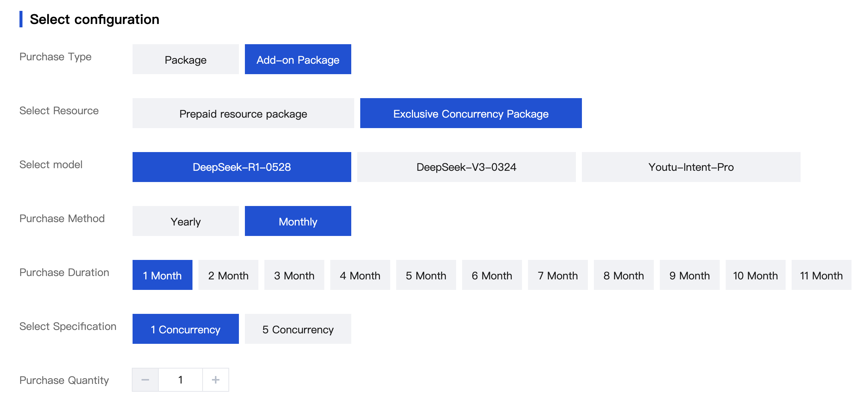Choose Exclusive Concurrency Package resource
Viewport: 868px width, 400px height.
(471, 113)
